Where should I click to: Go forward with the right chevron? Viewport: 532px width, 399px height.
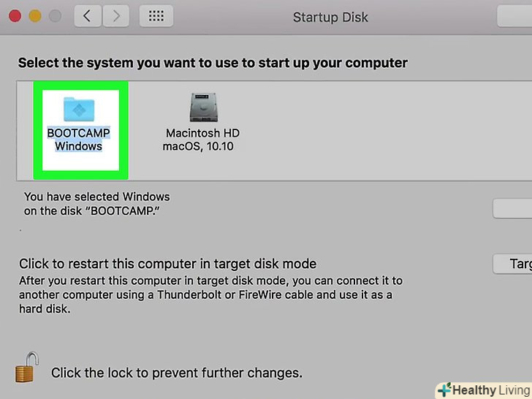(117, 16)
